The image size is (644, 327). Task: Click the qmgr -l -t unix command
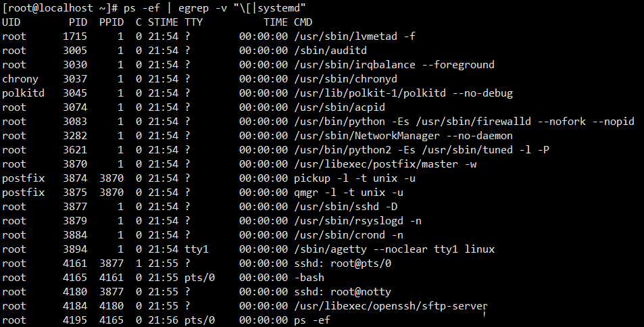point(349,193)
